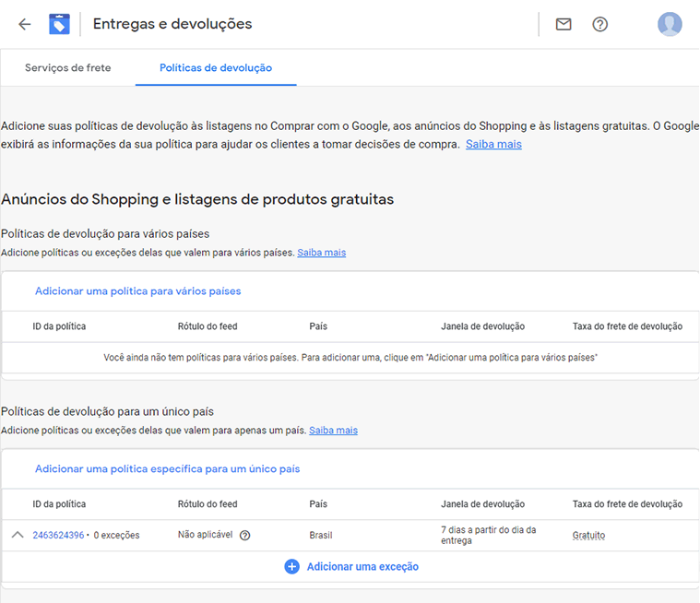Open policy ID 2463624396 link

(58, 535)
